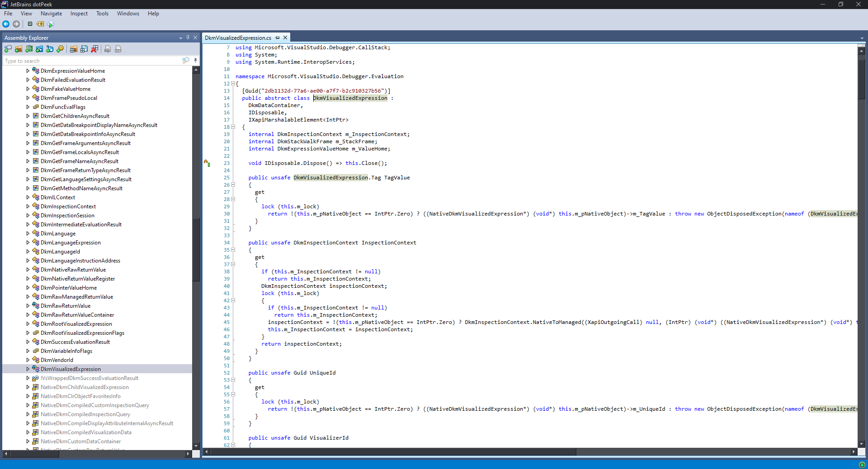
Task: Close the DkmVisualizedExpression.cs tab
Action: [x=285, y=38]
